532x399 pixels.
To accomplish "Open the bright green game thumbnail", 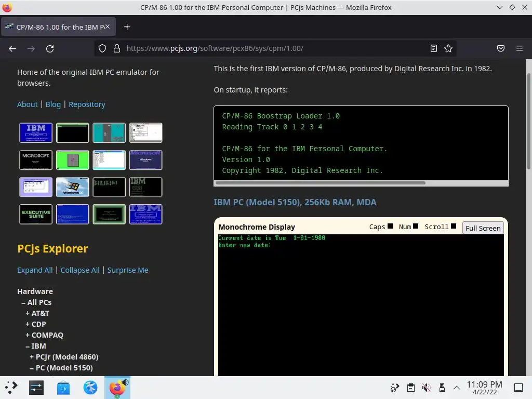I will [73, 160].
